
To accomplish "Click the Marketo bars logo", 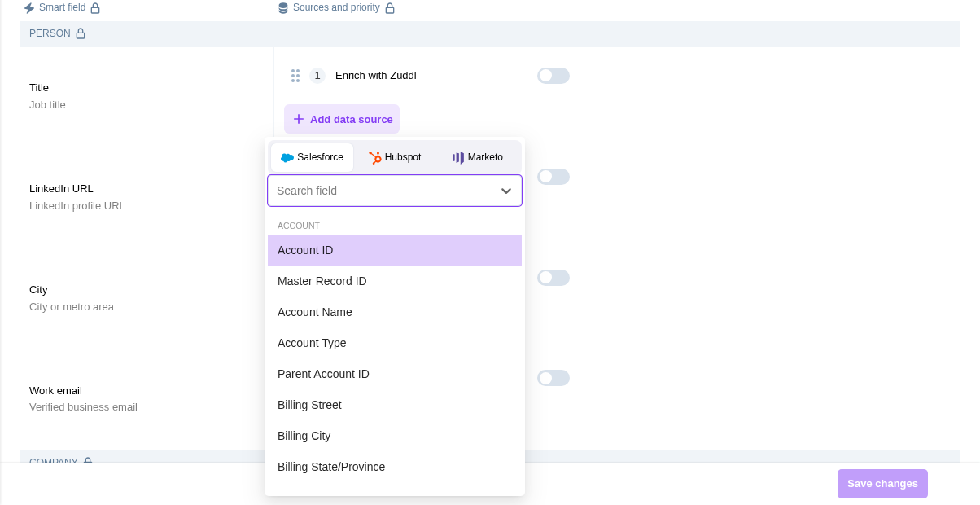I will (x=458, y=157).
